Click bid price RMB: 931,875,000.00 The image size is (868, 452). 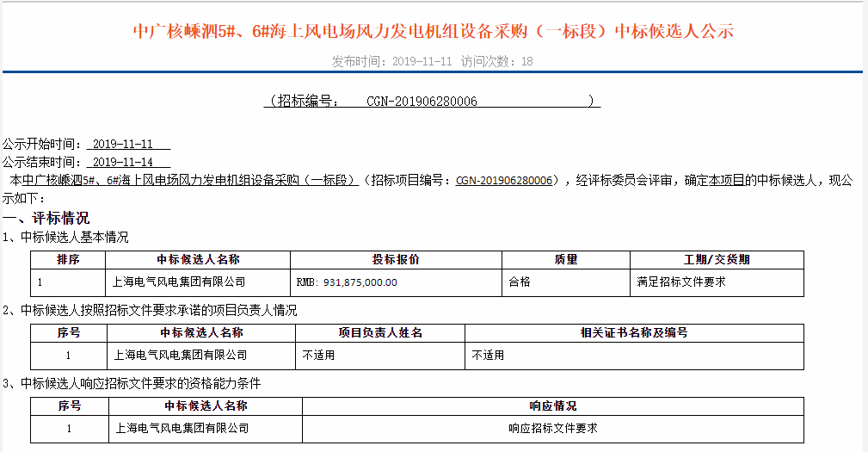[x=347, y=282]
